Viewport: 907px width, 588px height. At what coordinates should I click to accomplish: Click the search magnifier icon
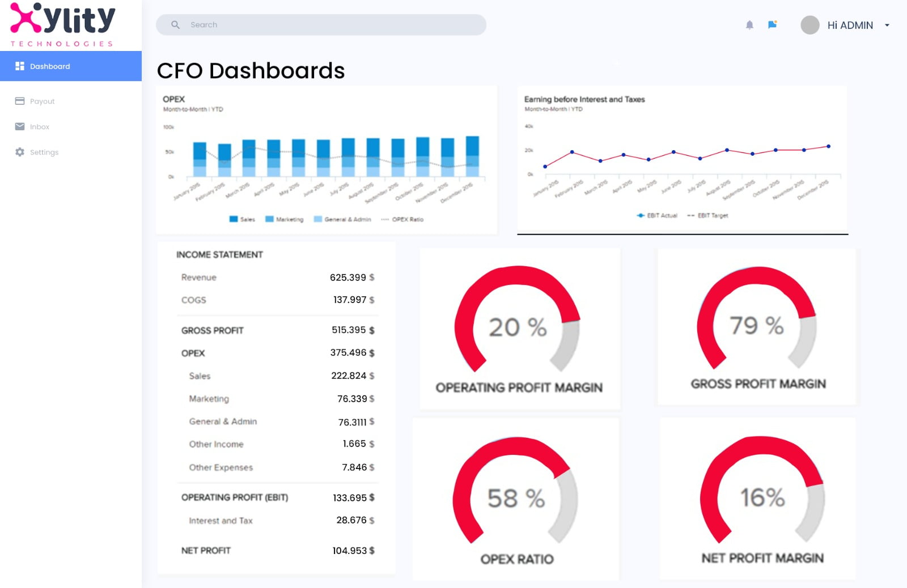pyautogui.click(x=176, y=25)
